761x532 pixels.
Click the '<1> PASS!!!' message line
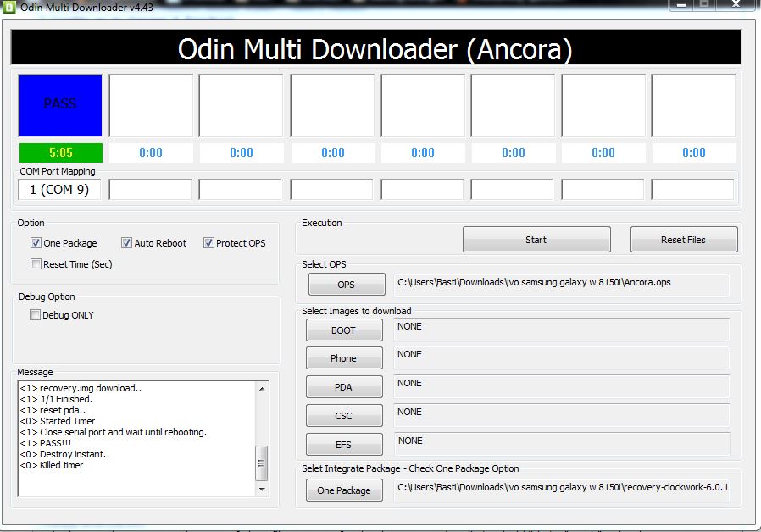46,443
